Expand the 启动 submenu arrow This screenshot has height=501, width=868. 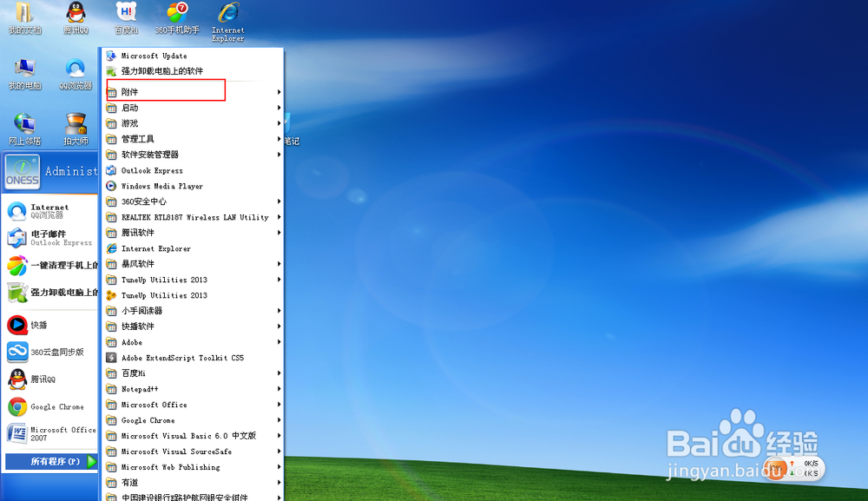[x=279, y=108]
